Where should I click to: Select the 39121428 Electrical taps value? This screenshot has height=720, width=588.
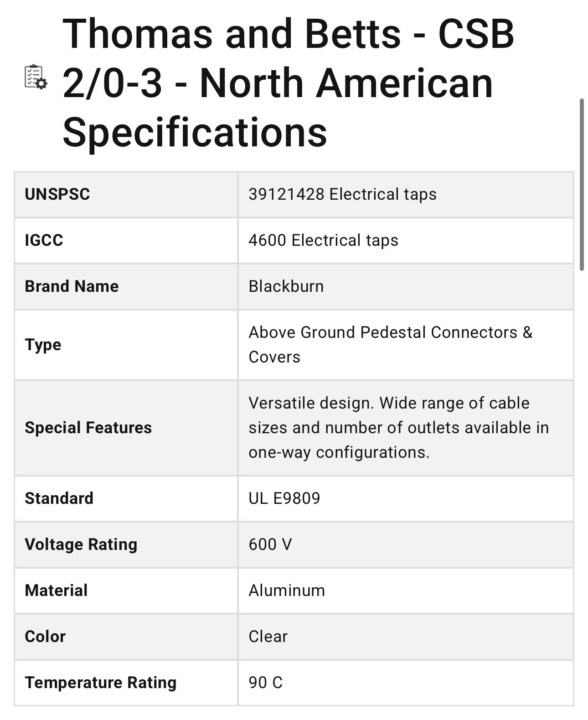point(342,194)
